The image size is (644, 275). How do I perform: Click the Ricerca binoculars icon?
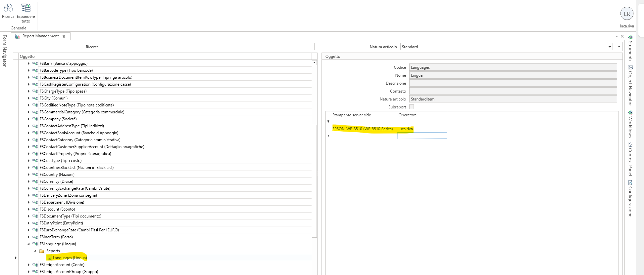[8, 8]
